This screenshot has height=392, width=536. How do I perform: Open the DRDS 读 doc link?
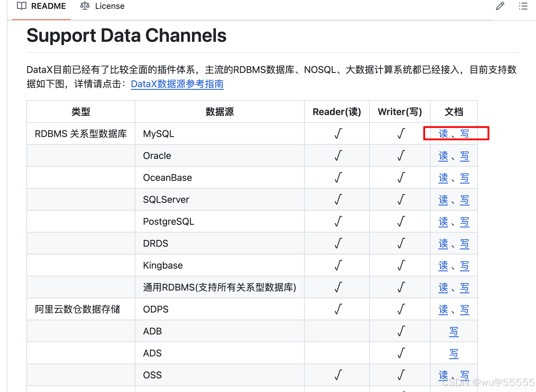[443, 243]
